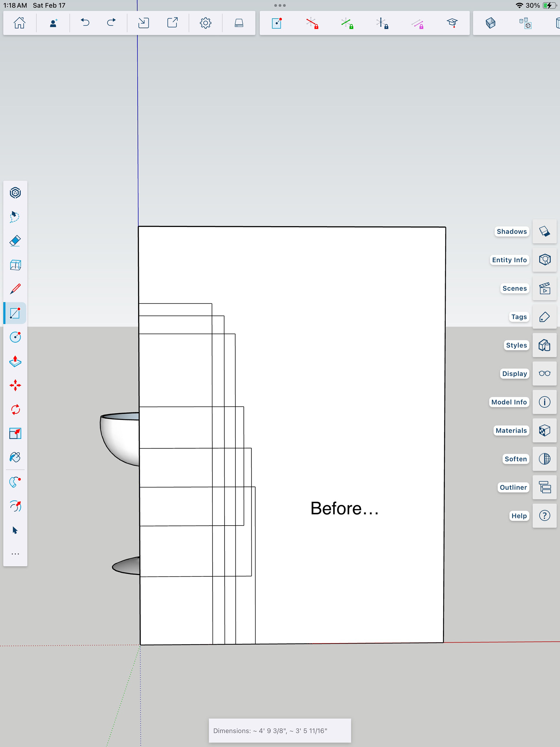
Task: Toggle the green axis lock
Action: pos(347,23)
